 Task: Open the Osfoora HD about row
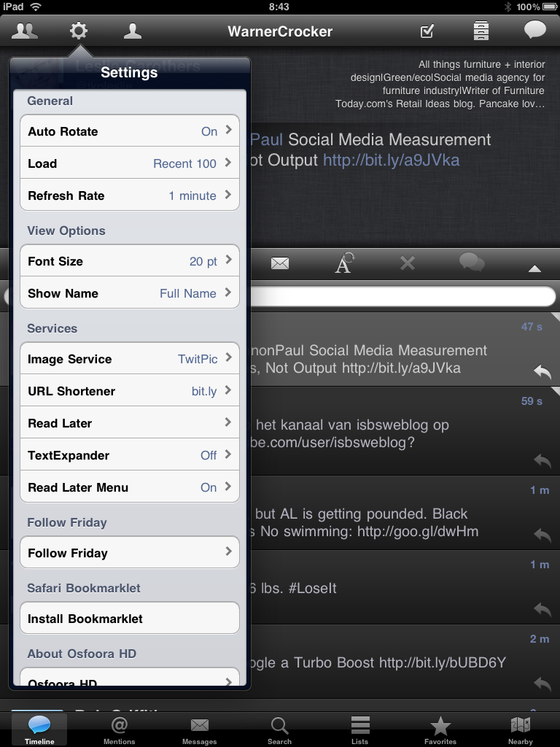point(130,678)
